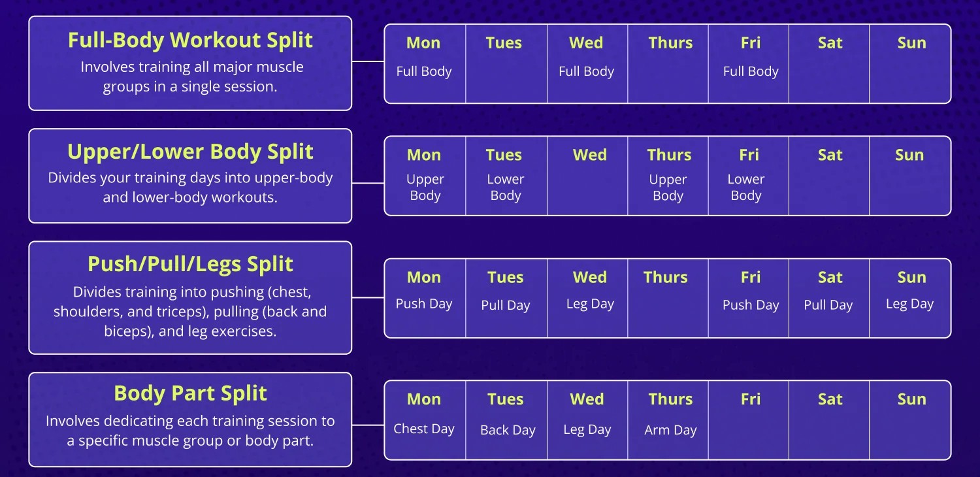This screenshot has width=980, height=477.
Task: Select Monday Chest Day cell
Action: click(425, 420)
